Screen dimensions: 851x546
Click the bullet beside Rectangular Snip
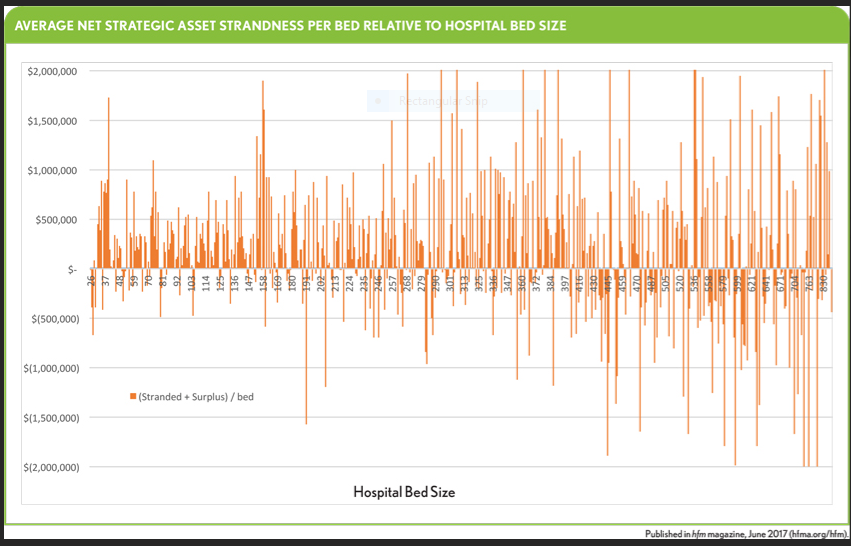pyautogui.click(x=378, y=101)
